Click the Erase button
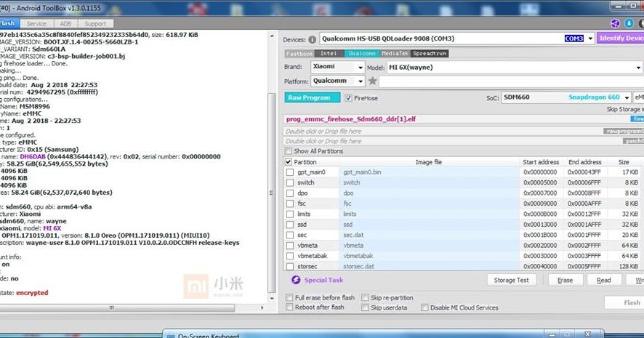The width and height of the screenshot is (644, 338). (x=565, y=280)
